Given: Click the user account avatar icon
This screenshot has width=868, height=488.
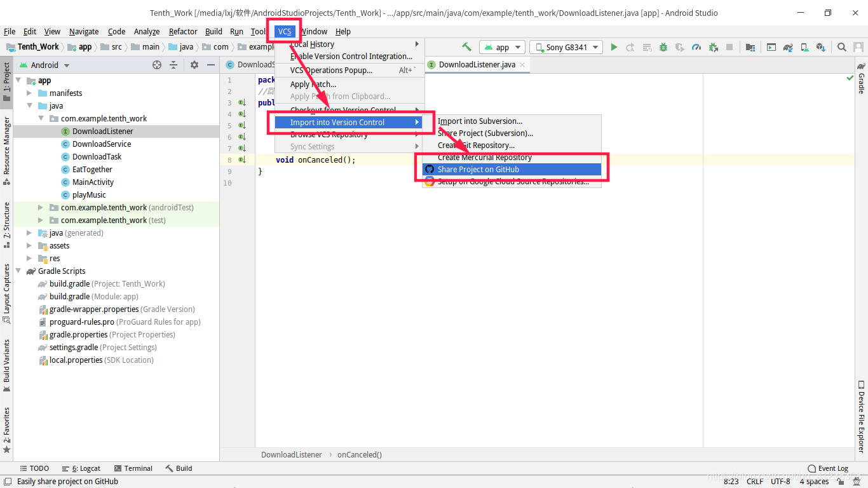Looking at the screenshot, I should [858, 47].
